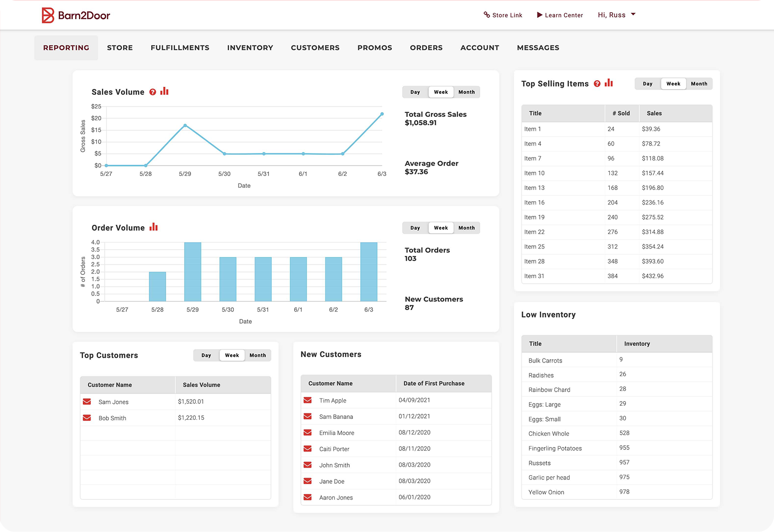Email Emilia Moore via envelope icon
774x532 pixels.
point(307,433)
